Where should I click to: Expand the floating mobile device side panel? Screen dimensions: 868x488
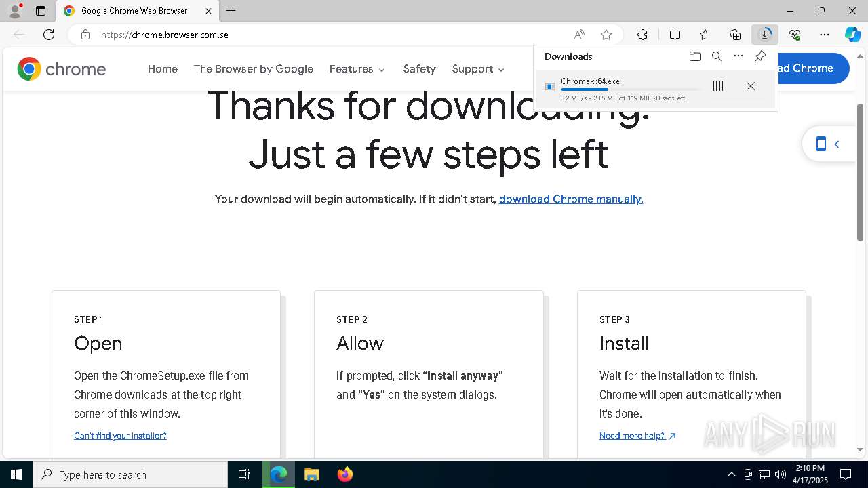click(828, 144)
